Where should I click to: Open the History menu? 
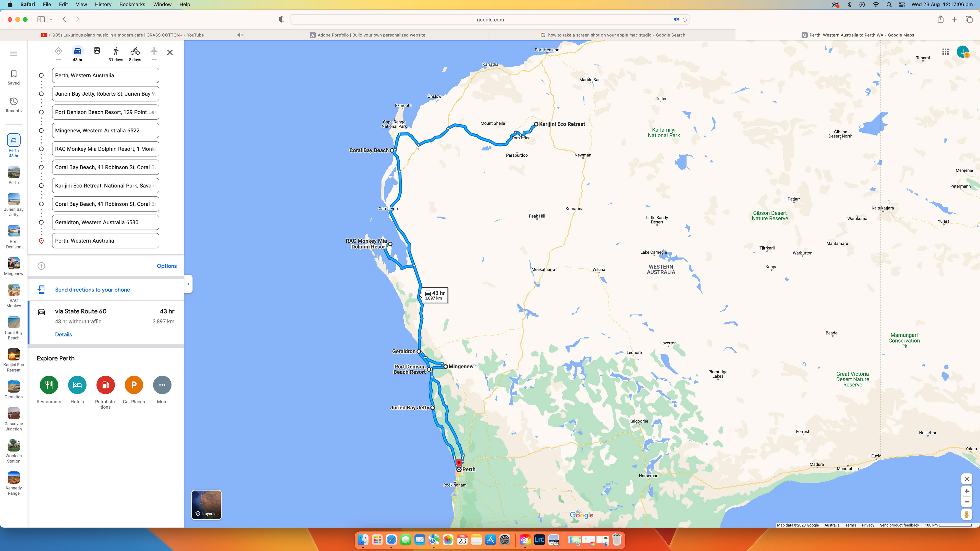[103, 5]
